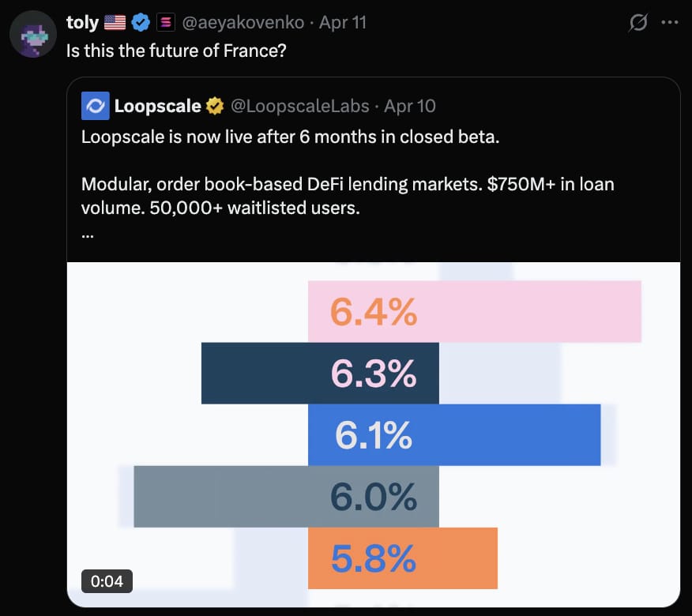
Task: Click the Loopscale account name
Action: tap(157, 107)
